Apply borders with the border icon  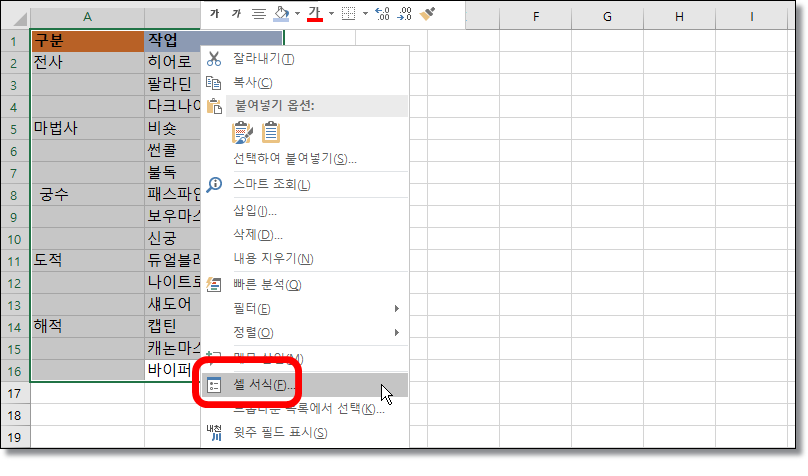pos(349,14)
